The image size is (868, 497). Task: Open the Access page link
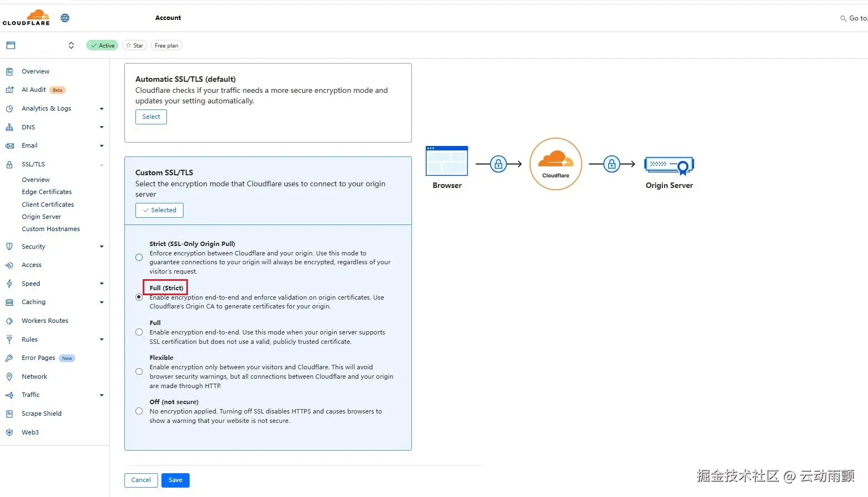[x=32, y=265]
